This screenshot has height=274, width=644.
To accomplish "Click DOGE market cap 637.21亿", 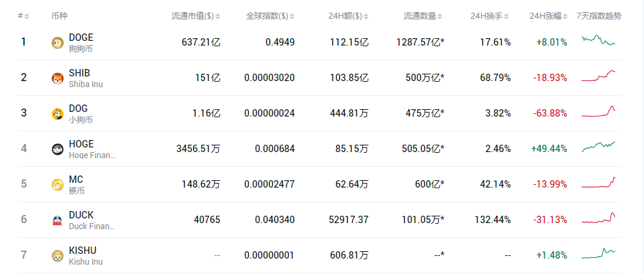I will 201,42.
